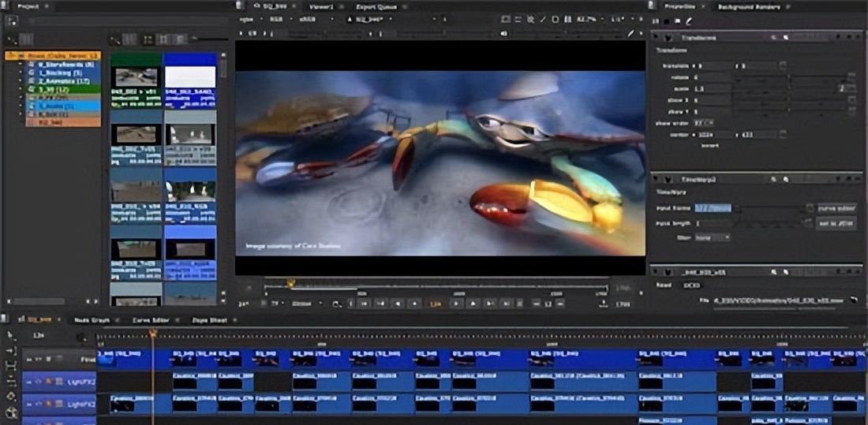The image size is (868, 425).
Task: Toggle visibility of the first LightFX track
Action: [37, 382]
